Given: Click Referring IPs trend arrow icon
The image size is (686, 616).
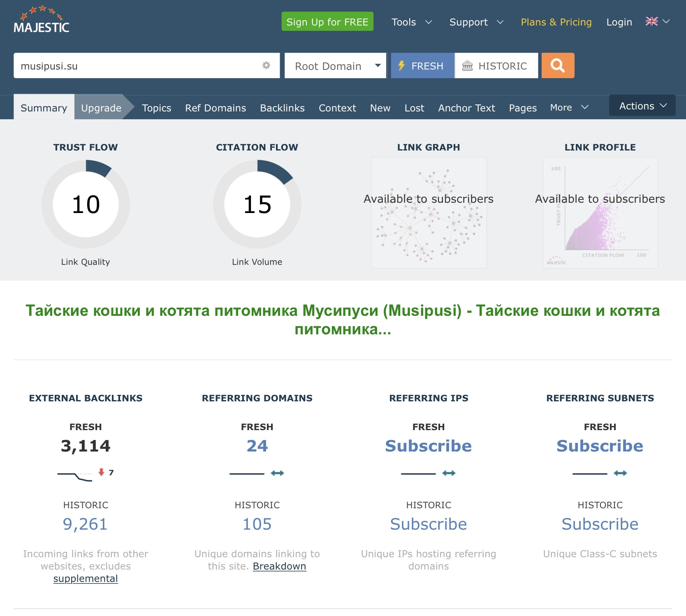Looking at the screenshot, I should coord(449,473).
